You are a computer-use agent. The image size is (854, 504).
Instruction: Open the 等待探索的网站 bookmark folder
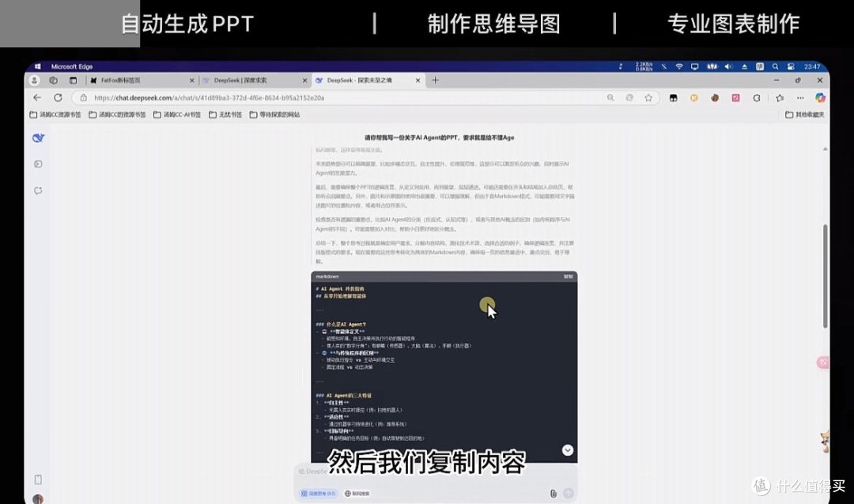274,115
